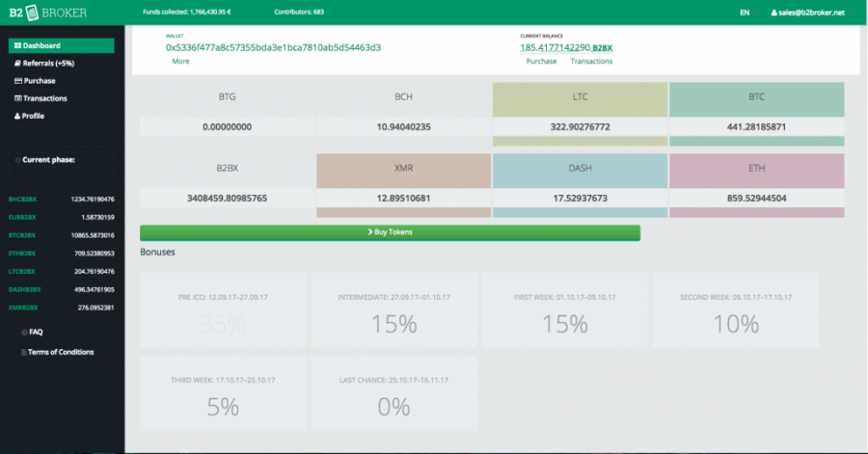Click the Current phase info icon
The height and width of the screenshot is (454, 868).
coord(17,160)
